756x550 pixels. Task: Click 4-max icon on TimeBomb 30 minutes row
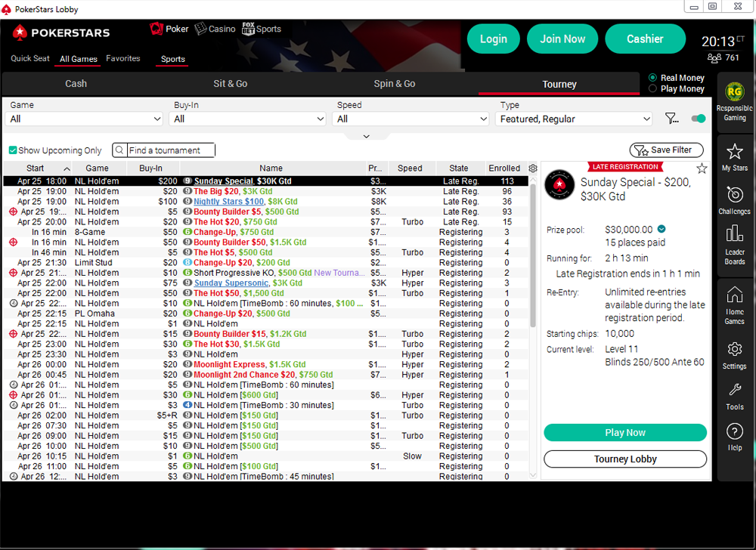(187, 405)
